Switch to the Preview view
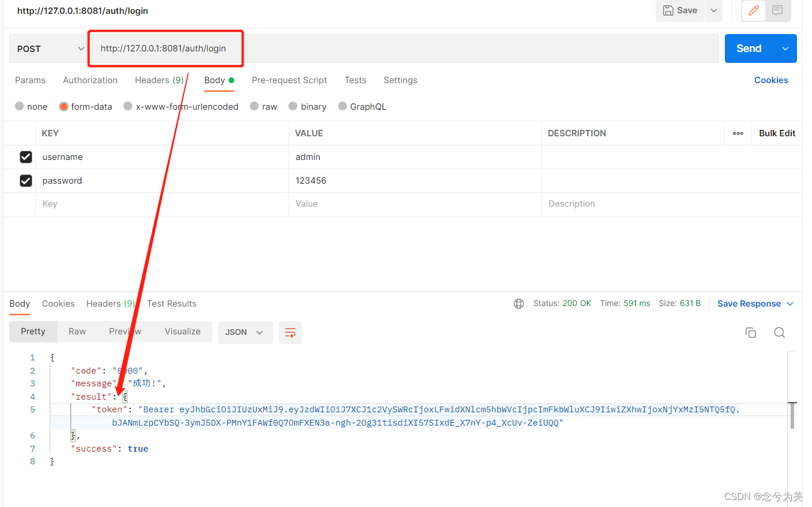 point(125,331)
